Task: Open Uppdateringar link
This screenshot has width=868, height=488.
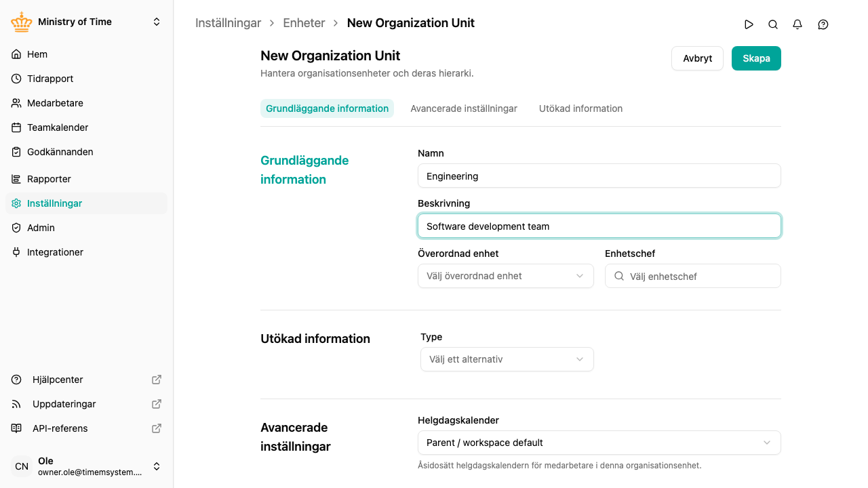Action: [x=87, y=404]
